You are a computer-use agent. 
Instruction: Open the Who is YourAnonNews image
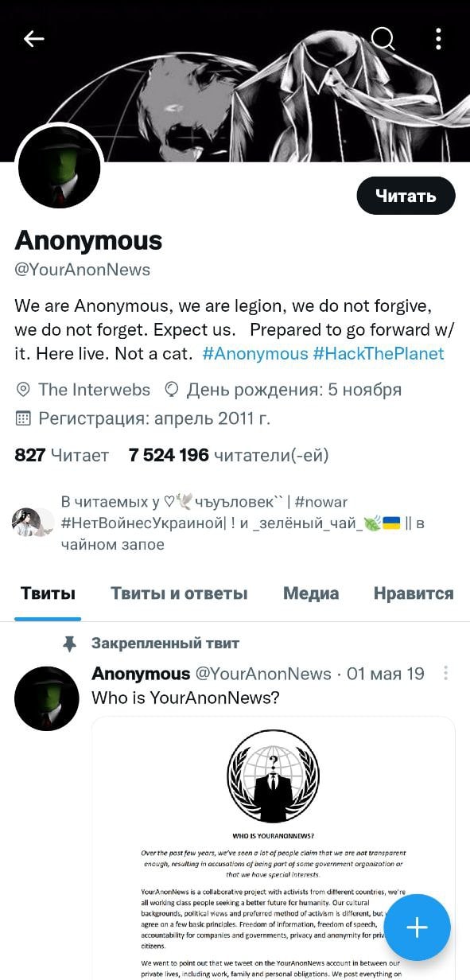tap(274, 848)
